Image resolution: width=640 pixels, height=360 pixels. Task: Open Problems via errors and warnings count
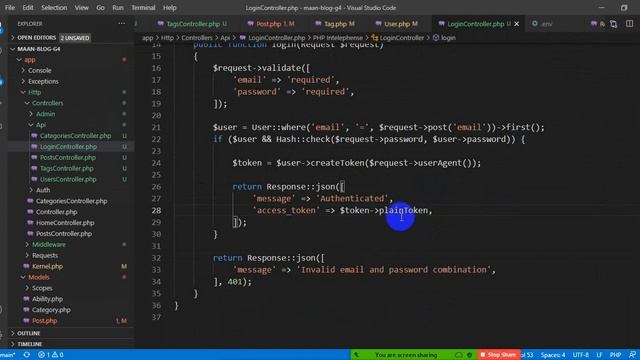[51, 355]
